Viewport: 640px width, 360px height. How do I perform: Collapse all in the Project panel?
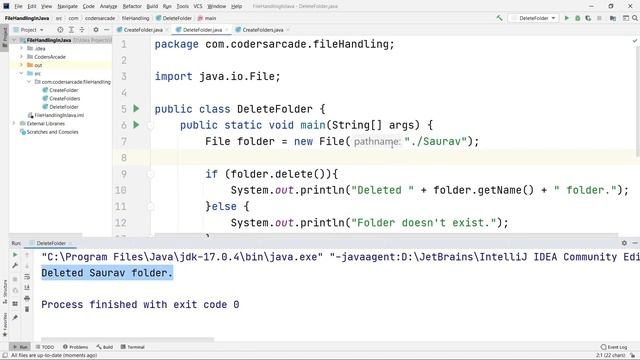pyautogui.click(x=82, y=30)
